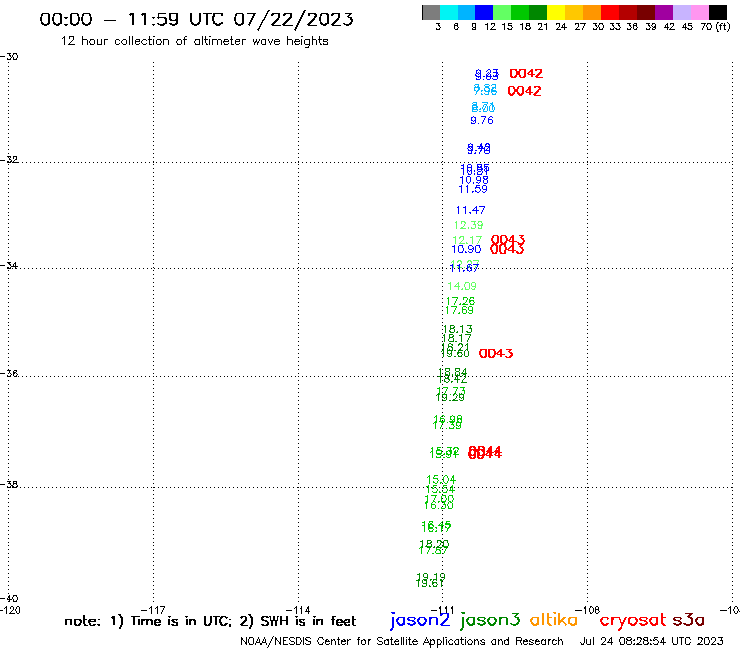
Task: Click the jason2 satellite legend label
Action: coord(420,621)
